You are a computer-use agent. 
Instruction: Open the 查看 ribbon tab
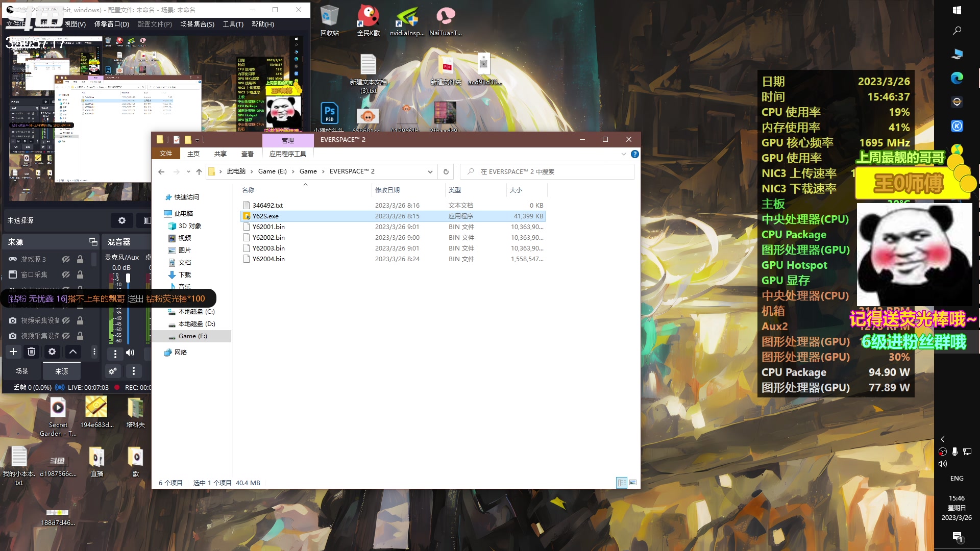tap(247, 154)
